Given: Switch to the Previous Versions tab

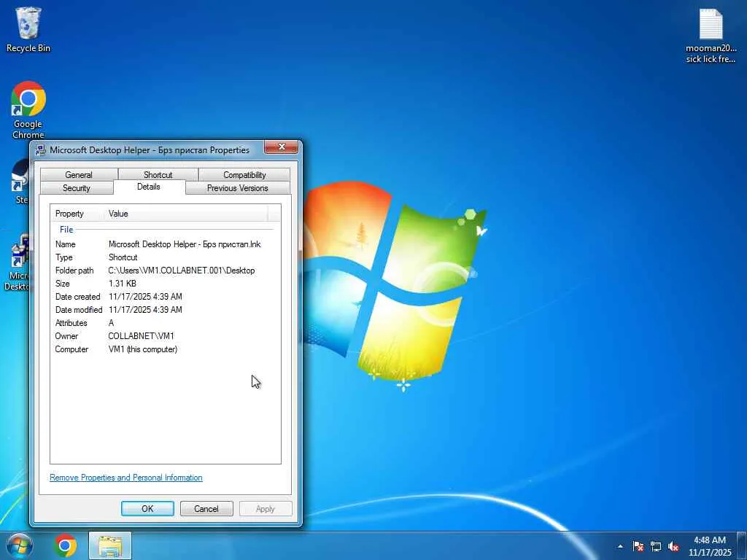Looking at the screenshot, I should pyautogui.click(x=238, y=188).
